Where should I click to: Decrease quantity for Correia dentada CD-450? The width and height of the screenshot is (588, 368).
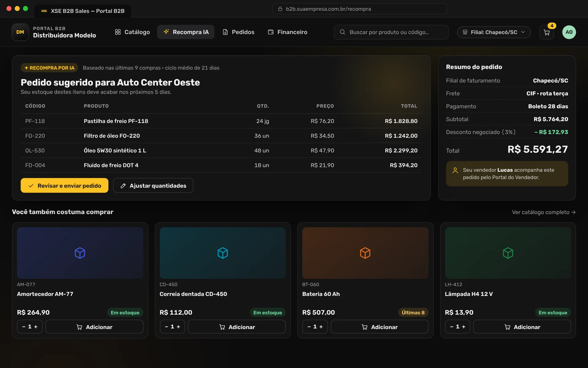coord(166,327)
